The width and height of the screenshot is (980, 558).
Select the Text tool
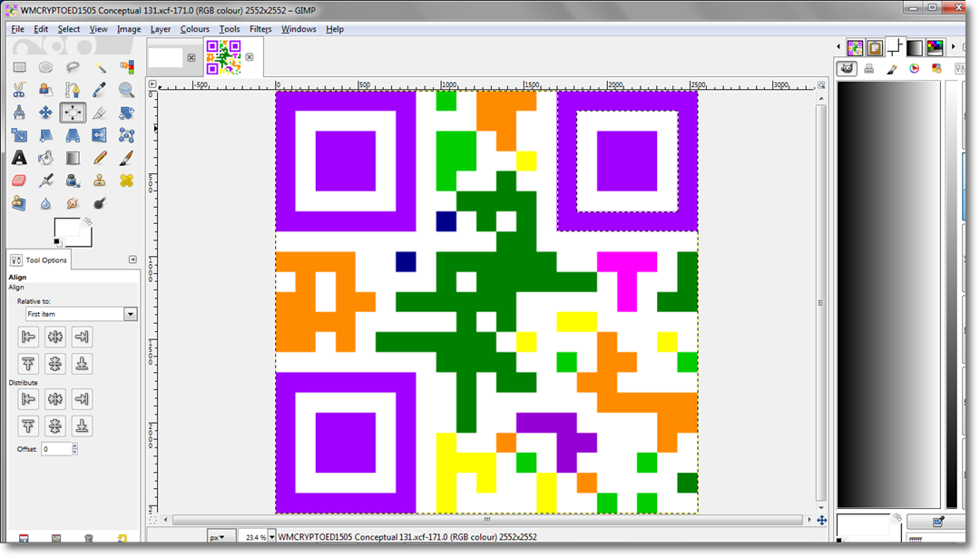[19, 158]
